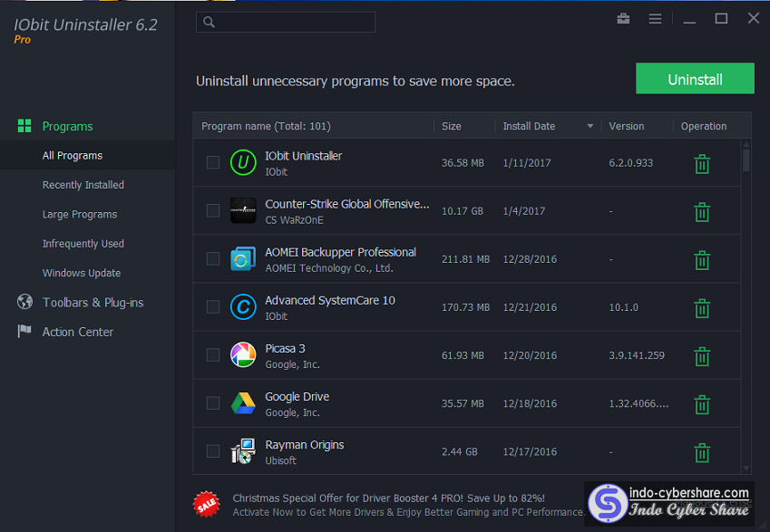Click the Google Drive program icon

pyautogui.click(x=243, y=403)
